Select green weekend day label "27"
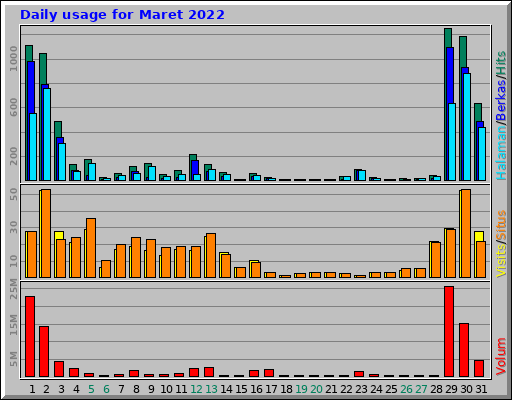The width and height of the screenshot is (512, 400). [x=421, y=389]
